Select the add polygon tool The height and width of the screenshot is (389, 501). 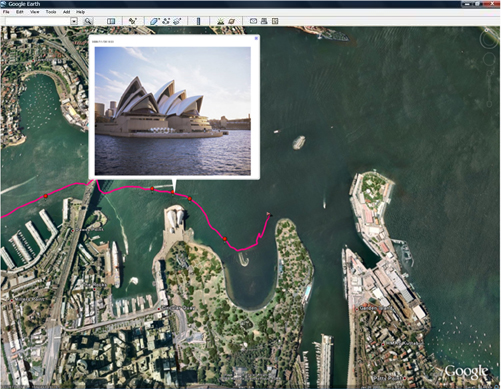pyautogui.click(x=155, y=21)
